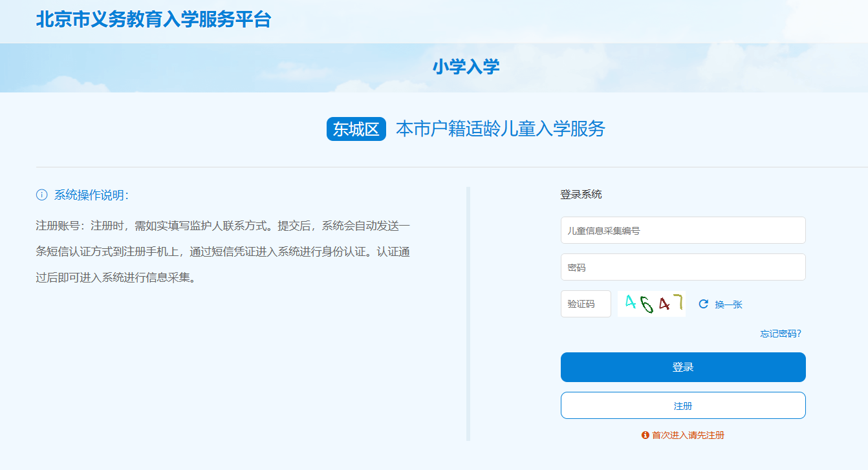Image resolution: width=868 pixels, height=470 pixels.
Task: Click the 东城区 district badge
Action: pos(356,129)
